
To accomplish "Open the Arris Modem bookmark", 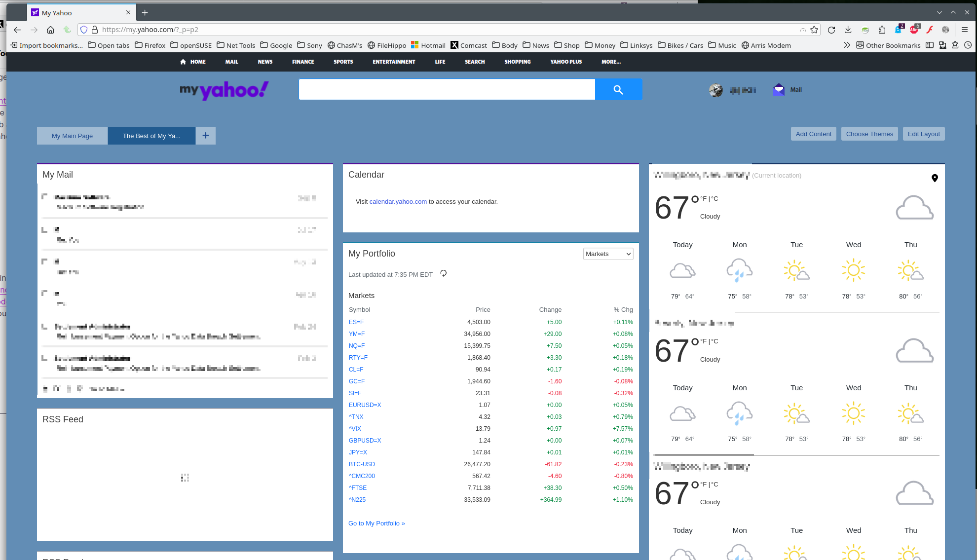I will pos(766,45).
